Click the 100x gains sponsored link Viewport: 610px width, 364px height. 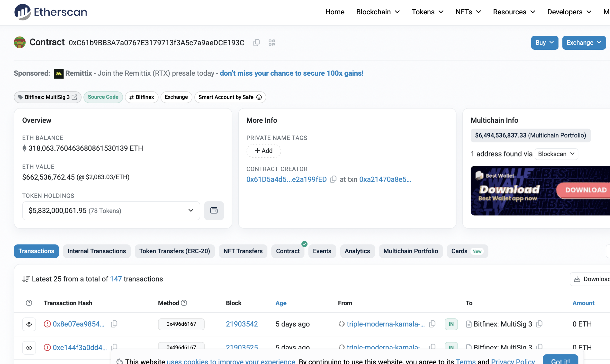point(291,73)
